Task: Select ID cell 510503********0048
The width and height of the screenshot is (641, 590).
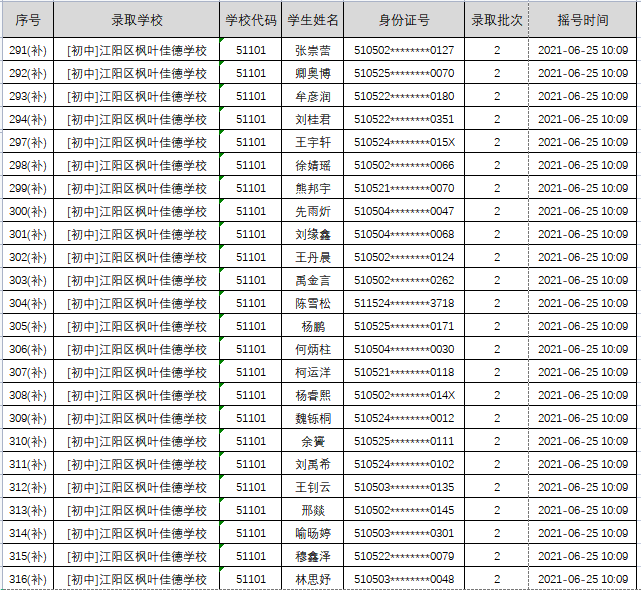Action: (404, 579)
